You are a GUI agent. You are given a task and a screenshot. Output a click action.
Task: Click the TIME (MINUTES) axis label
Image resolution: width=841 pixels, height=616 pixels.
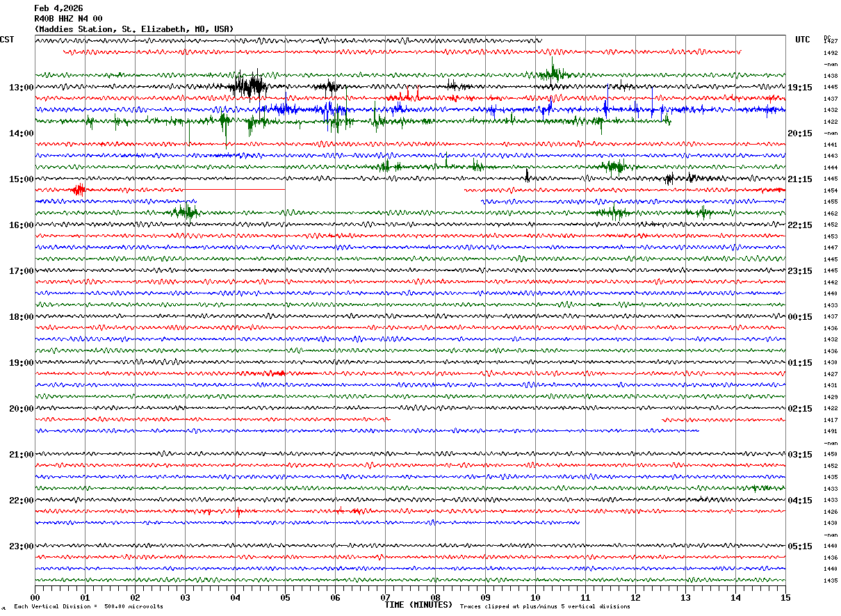coord(418,605)
